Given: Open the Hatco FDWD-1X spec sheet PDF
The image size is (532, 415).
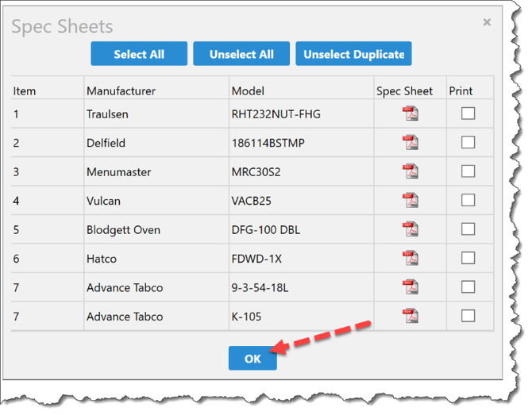Looking at the screenshot, I should 411,259.
